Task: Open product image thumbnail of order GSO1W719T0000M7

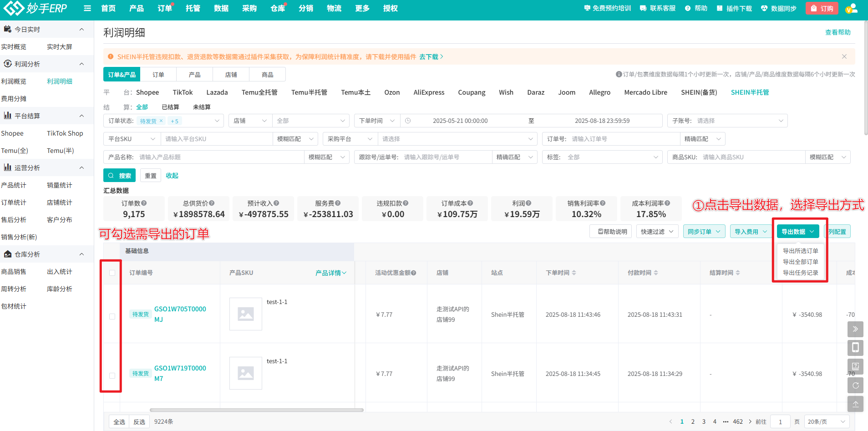Action: pyautogui.click(x=246, y=373)
